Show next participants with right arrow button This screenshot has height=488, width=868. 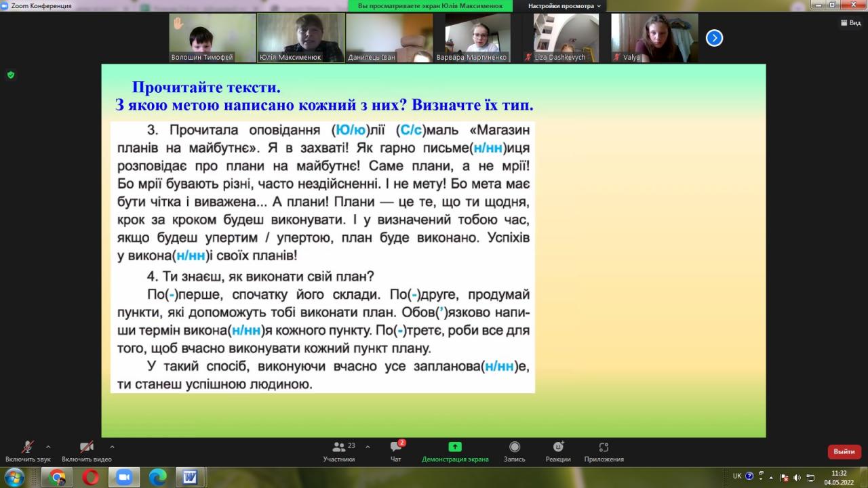tap(714, 39)
